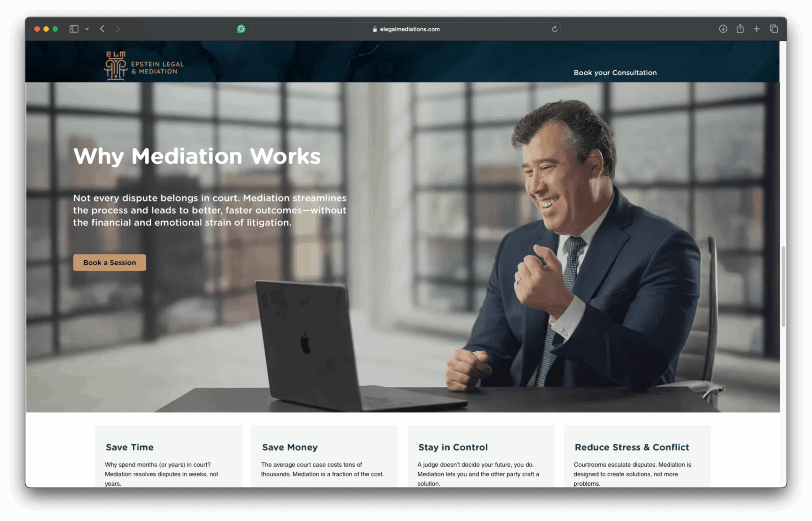Image resolution: width=812 pixels, height=521 pixels.
Task: Click the page's vertical scrollbar thumb
Action: click(783, 287)
